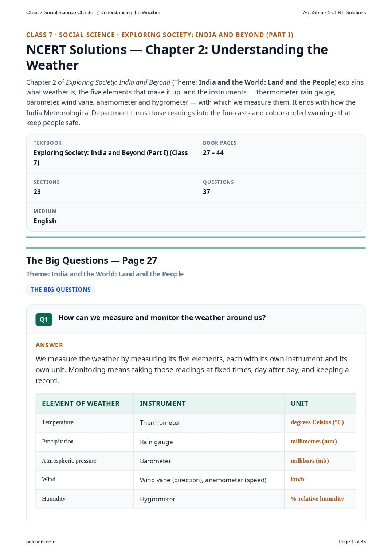Select the Hygrometer table cell

point(209,500)
